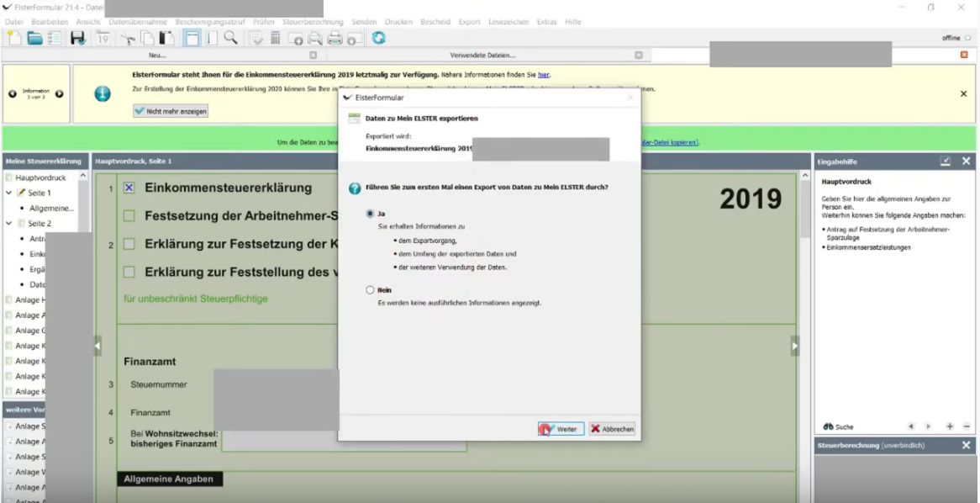Create a new tax form file
This screenshot has width=980, height=503.
pyautogui.click(x=14, y=38)
